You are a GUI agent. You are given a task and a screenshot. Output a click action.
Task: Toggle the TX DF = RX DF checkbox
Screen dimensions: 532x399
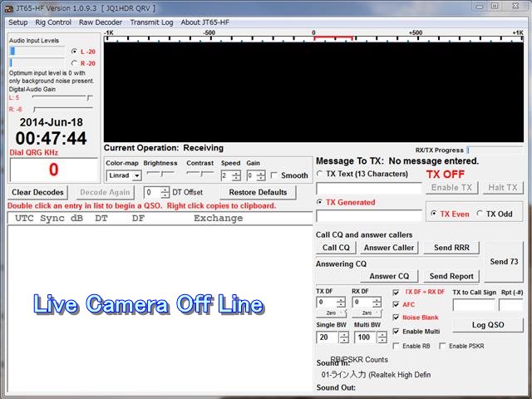click(x=396, y=292)
